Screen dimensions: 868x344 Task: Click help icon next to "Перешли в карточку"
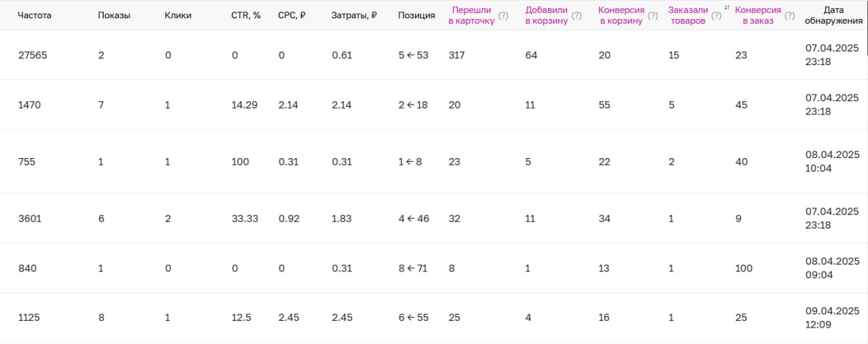[503, 16]
